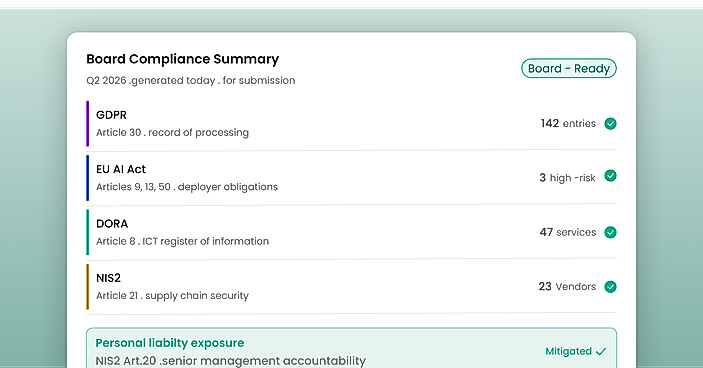The width and height of the screenshot is (703, 368).
Task: Click the green color bar beside DORA
Action: (x=87, y=232)
